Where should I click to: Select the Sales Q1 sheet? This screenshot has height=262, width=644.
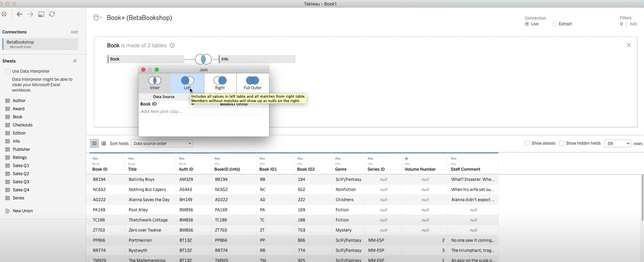21,166
